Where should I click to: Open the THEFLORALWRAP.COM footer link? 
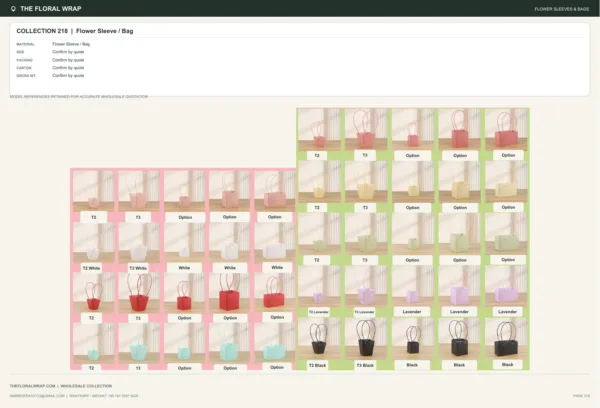point(33,386)
